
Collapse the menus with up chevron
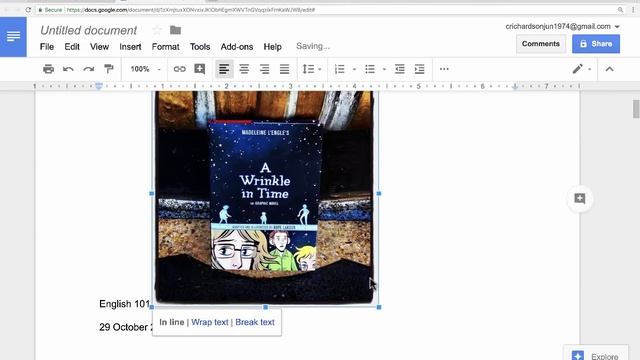pos(609,69)
